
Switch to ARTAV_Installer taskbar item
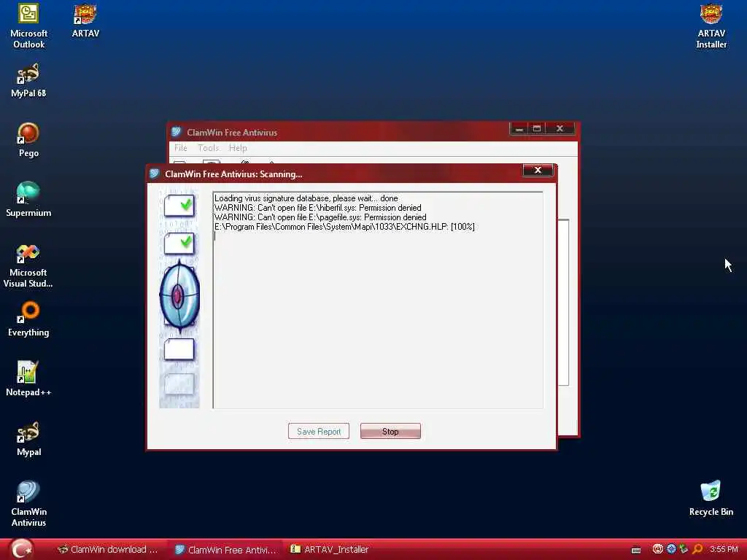tap(330, 550)
